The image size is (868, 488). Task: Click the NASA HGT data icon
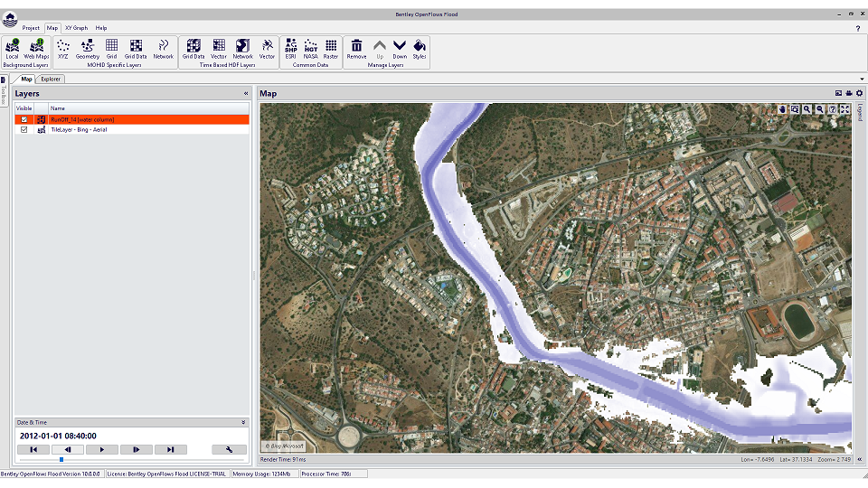tap(310, 48)
